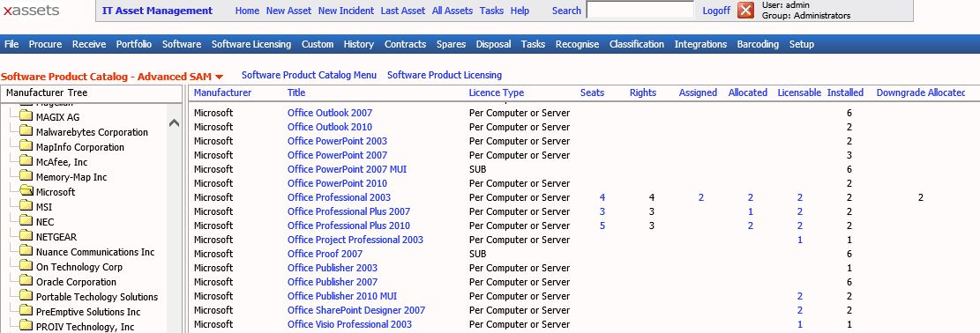Open Office Professional 2003 title
980x333 pixels.
[339, 197]
